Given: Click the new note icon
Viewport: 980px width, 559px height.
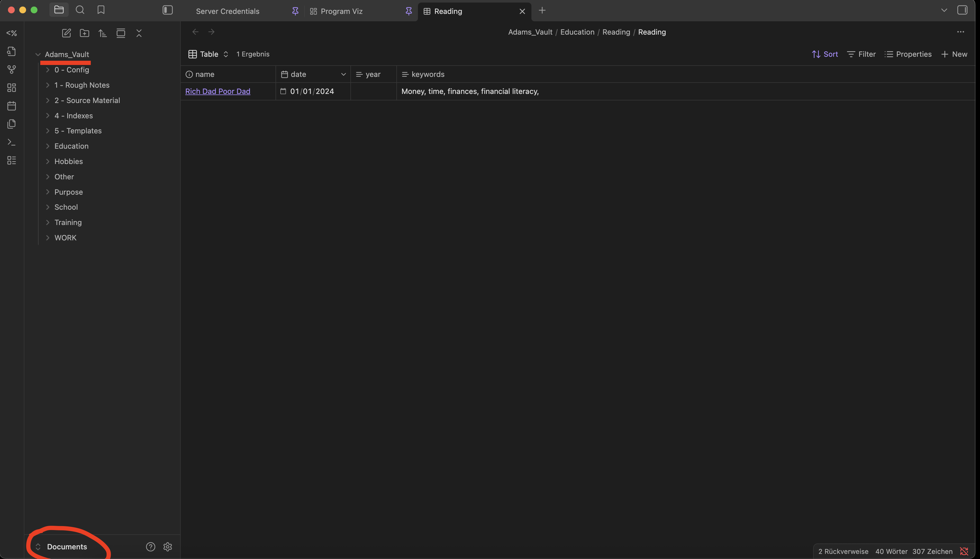Looking at the screenshot, I should click(x=66, y=33).
